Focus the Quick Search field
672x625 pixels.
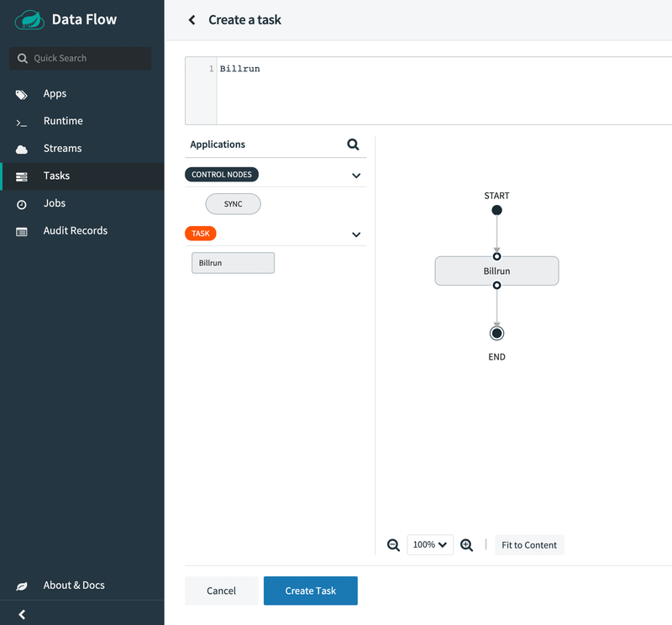(x=80, y=58)
